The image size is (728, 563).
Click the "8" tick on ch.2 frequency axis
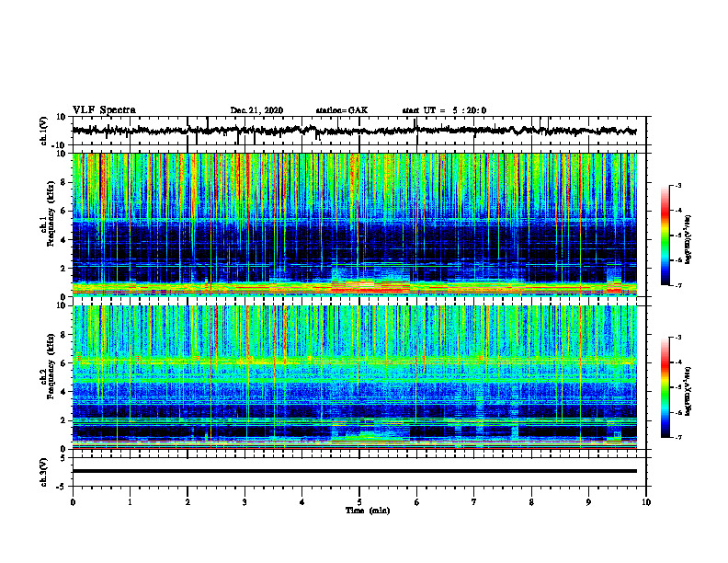tap(63, 335)
